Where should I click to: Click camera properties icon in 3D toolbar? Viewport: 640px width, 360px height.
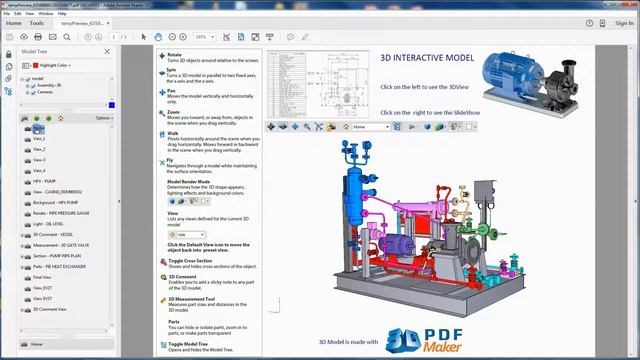point(331,127)
